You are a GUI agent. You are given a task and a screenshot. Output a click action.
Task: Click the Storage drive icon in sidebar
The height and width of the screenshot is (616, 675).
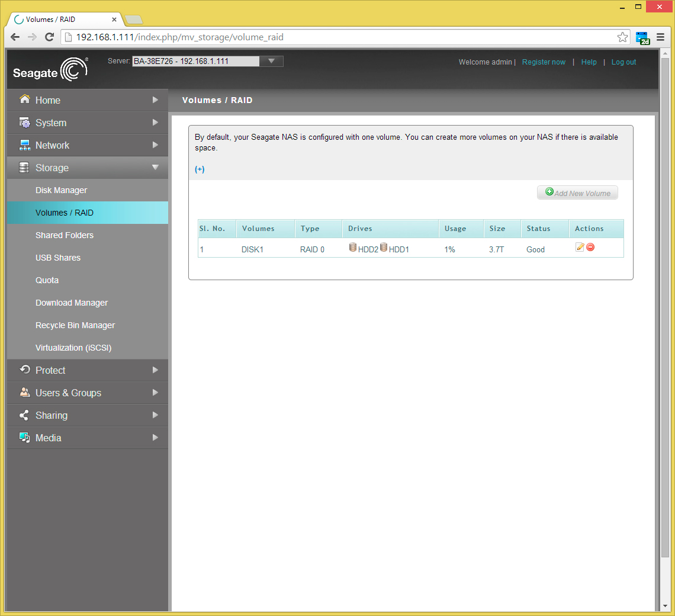pyautogui.click(x=24, y=168)
